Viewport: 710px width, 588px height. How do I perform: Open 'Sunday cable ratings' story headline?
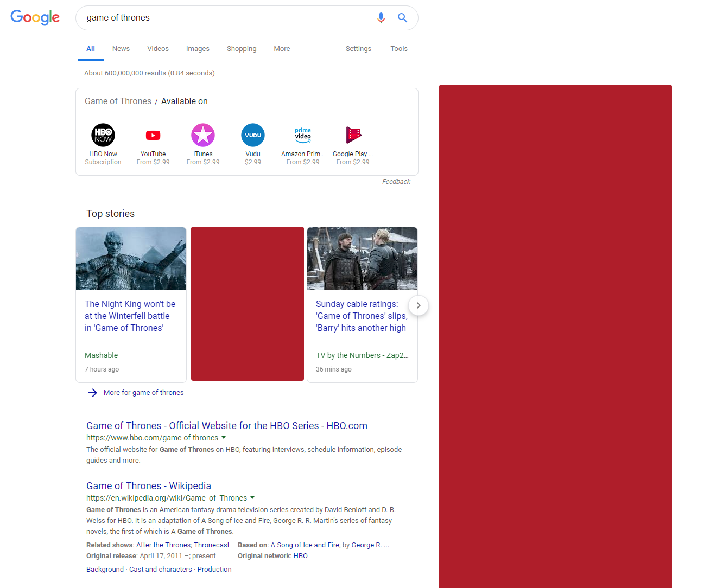point(362,316)
